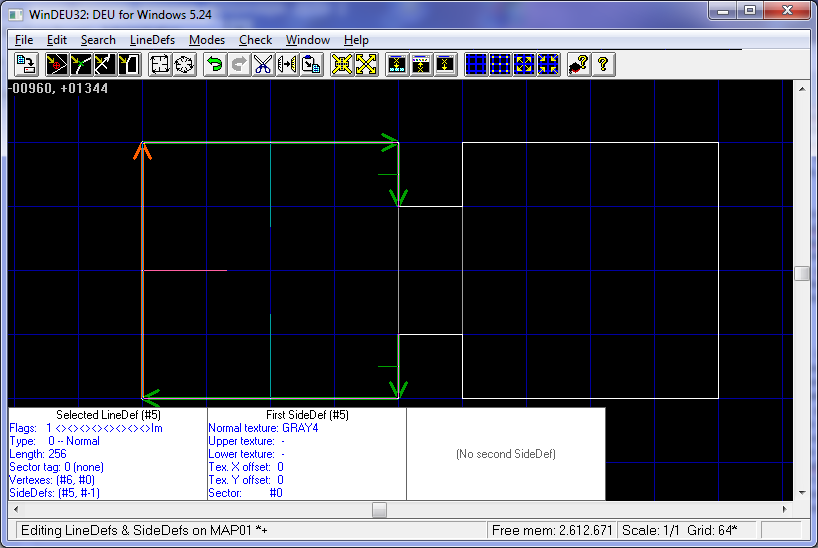Click the 'Sector: #0' text

point(245,493)
